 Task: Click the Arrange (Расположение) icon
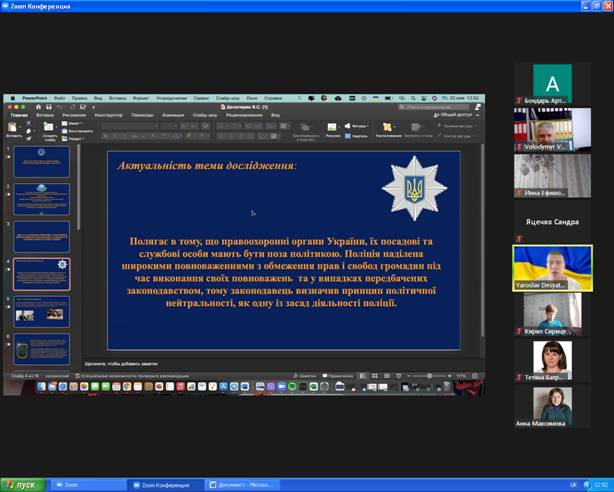coord(387,127)
